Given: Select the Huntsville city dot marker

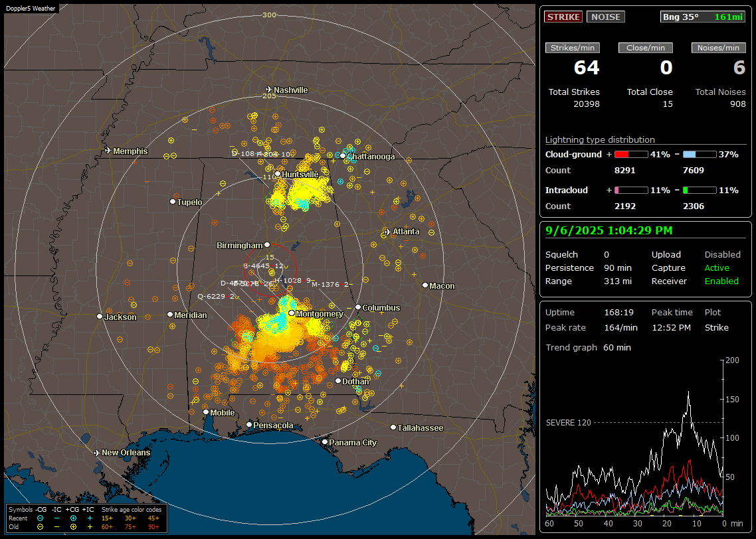Looking at the screenshot, I should coord(278,174).
